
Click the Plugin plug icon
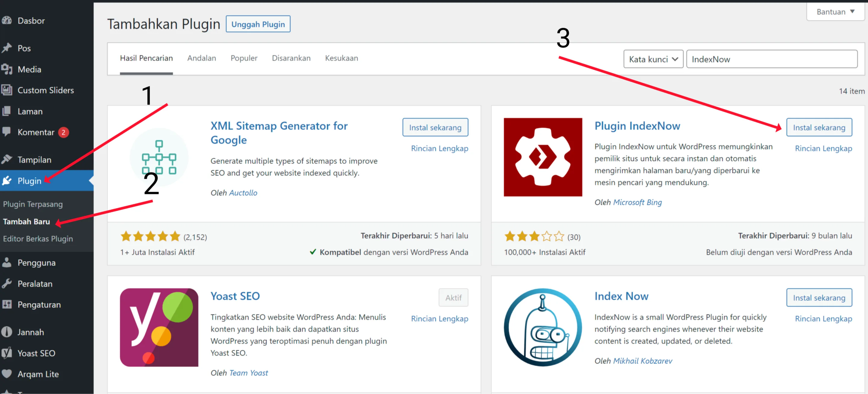[x=7, y=181]
